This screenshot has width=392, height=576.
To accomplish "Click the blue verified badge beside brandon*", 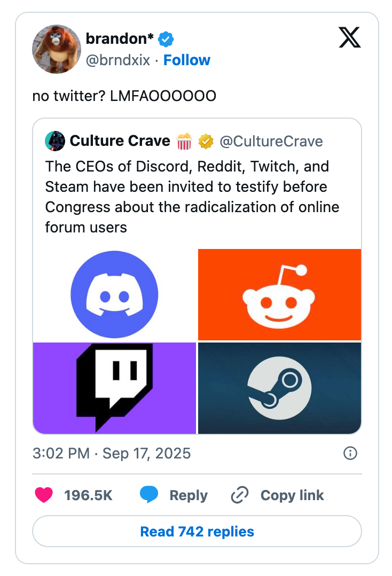I will click(166, 39).
